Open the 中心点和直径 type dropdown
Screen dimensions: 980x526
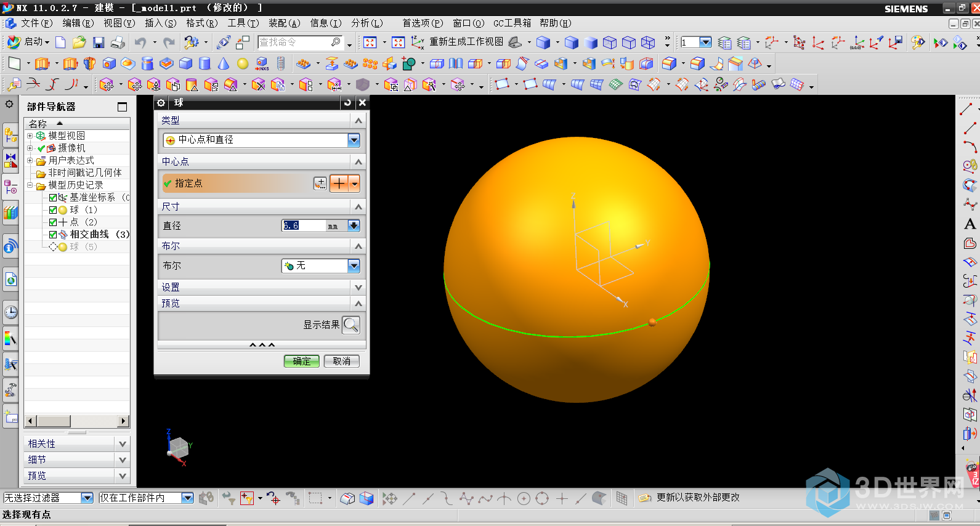coord(354,140)
